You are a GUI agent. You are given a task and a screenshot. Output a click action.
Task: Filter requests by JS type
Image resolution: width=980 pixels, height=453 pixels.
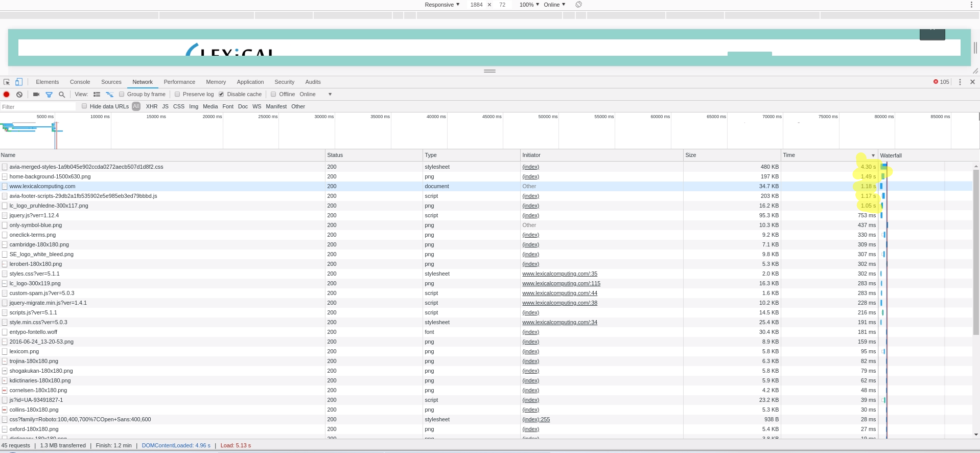(165, 106)
